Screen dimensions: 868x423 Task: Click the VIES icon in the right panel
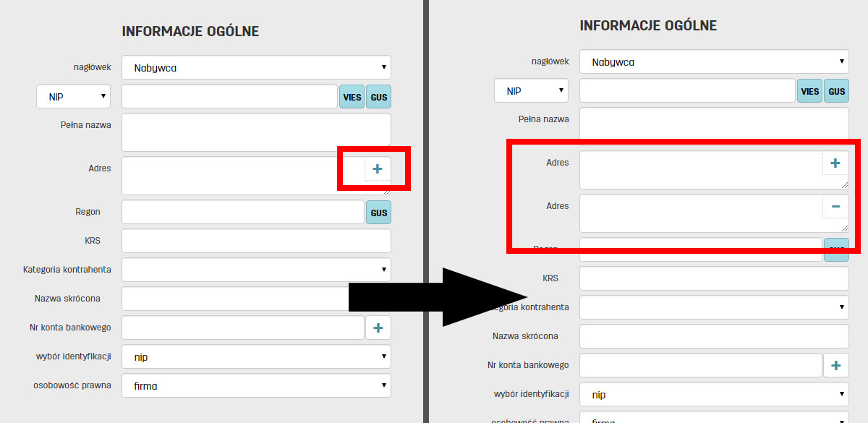(809, 90)
